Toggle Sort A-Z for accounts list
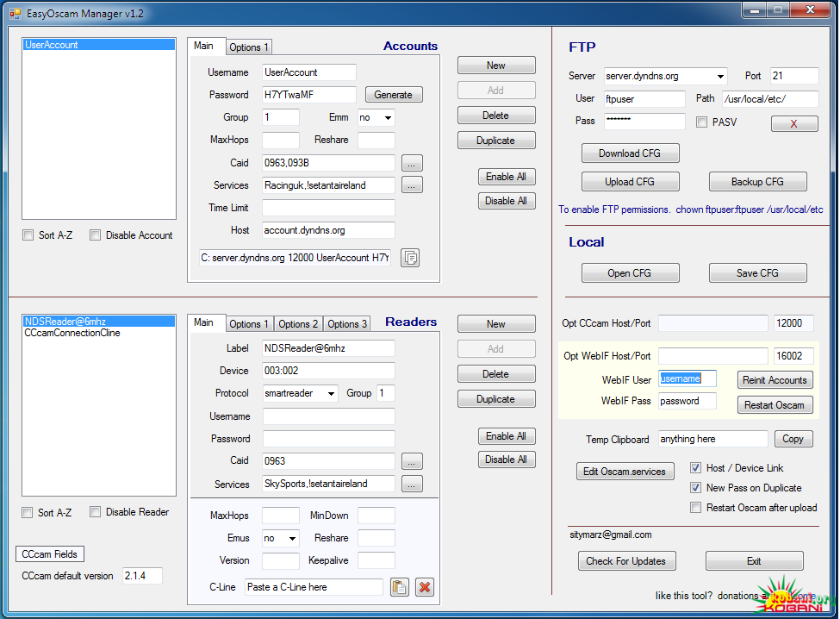The height and width of the screenshot is (619, 840). point(28,234)
